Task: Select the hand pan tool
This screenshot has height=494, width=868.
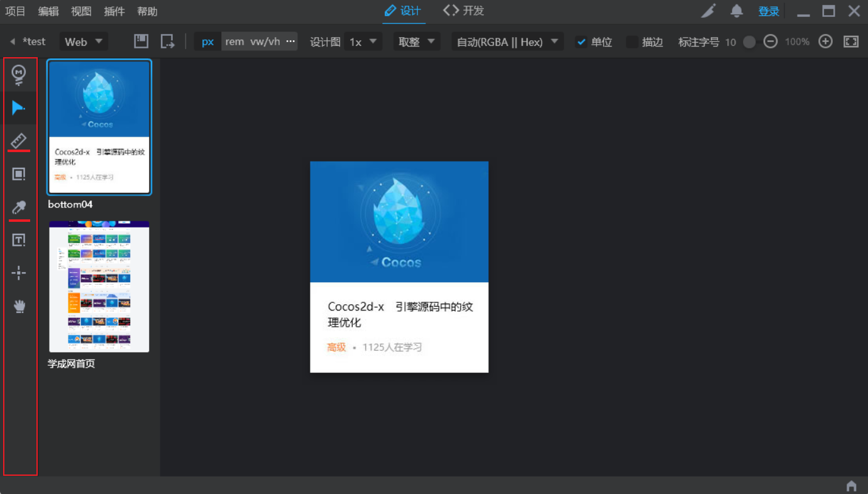Action: coord(19,306)
